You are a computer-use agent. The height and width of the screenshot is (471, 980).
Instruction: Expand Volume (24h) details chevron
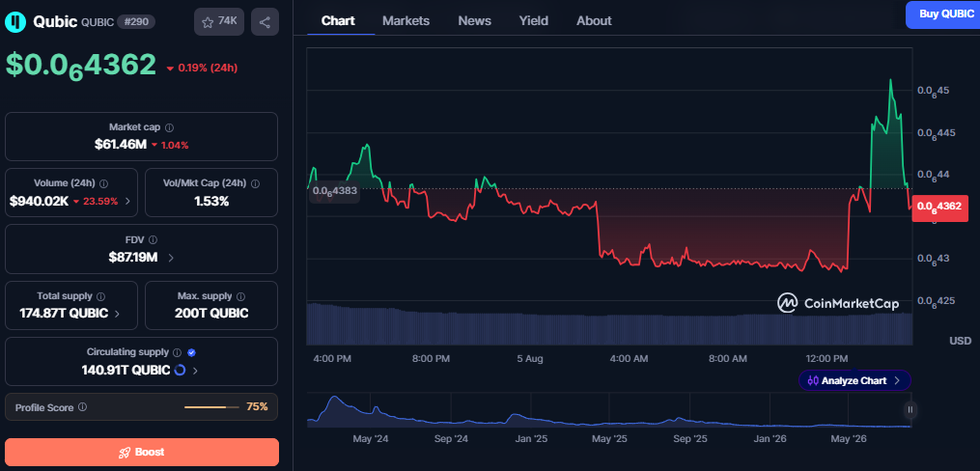tap(128, 201)
